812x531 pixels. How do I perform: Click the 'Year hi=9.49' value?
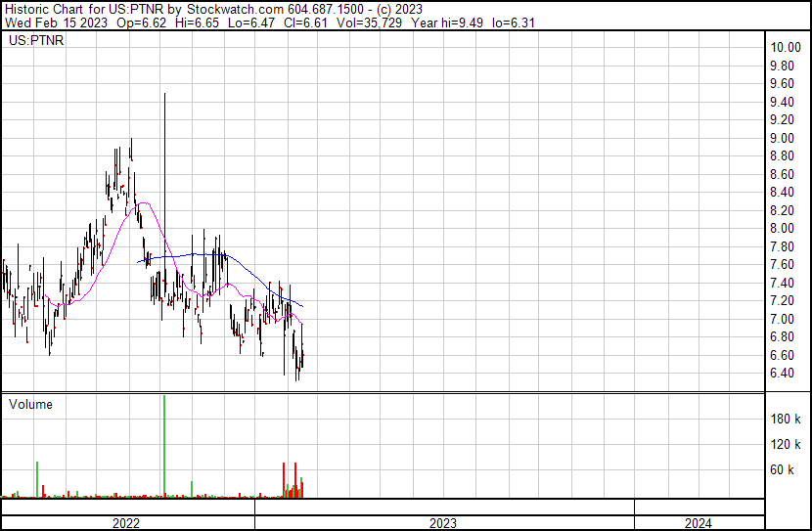tap(447, 22)
